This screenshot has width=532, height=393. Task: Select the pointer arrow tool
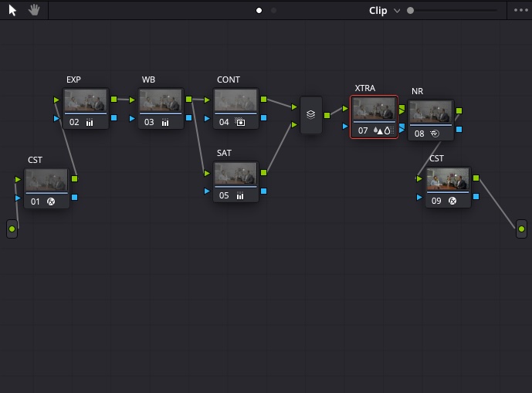pos(12,10)
